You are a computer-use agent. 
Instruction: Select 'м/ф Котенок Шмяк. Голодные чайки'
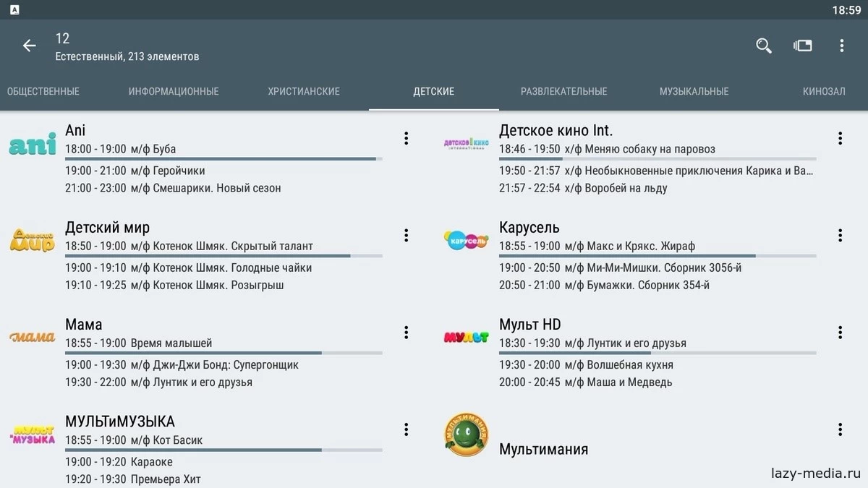click(x=221, y=267)
